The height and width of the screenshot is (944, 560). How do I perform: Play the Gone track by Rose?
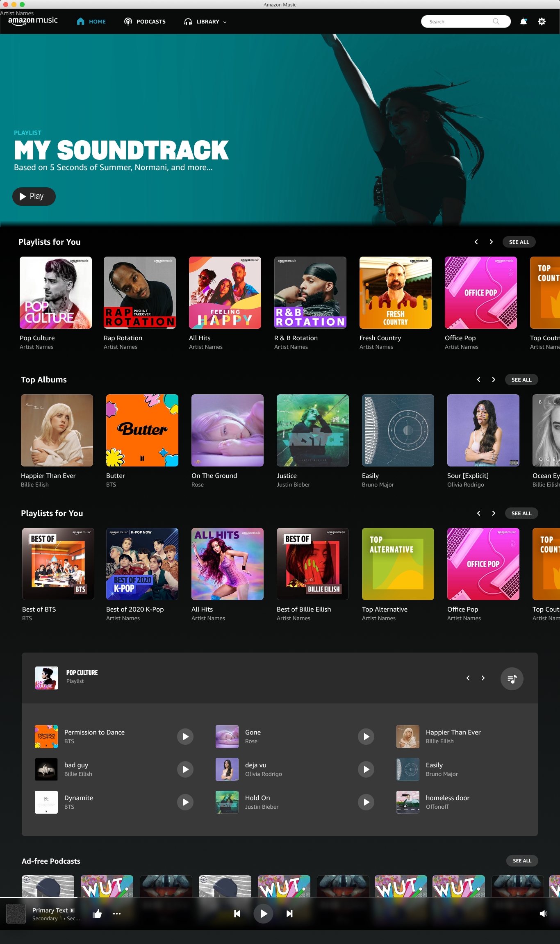point(366,737)
